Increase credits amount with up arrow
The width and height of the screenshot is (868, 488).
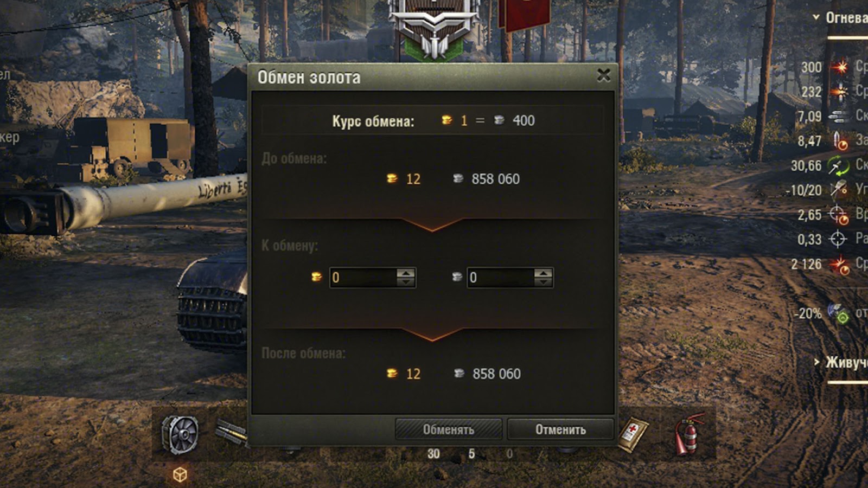pyautogui.click(x=543, y=273)
